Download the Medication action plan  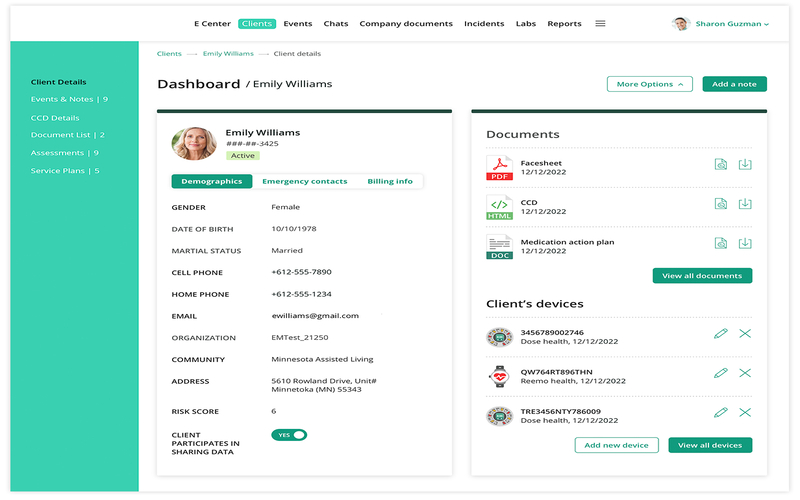[745, 243]
